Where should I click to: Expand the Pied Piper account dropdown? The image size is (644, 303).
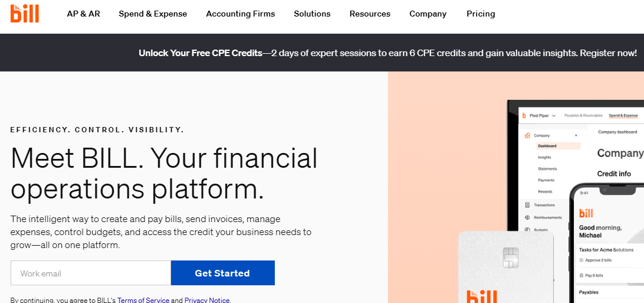(x=554, y=116)
